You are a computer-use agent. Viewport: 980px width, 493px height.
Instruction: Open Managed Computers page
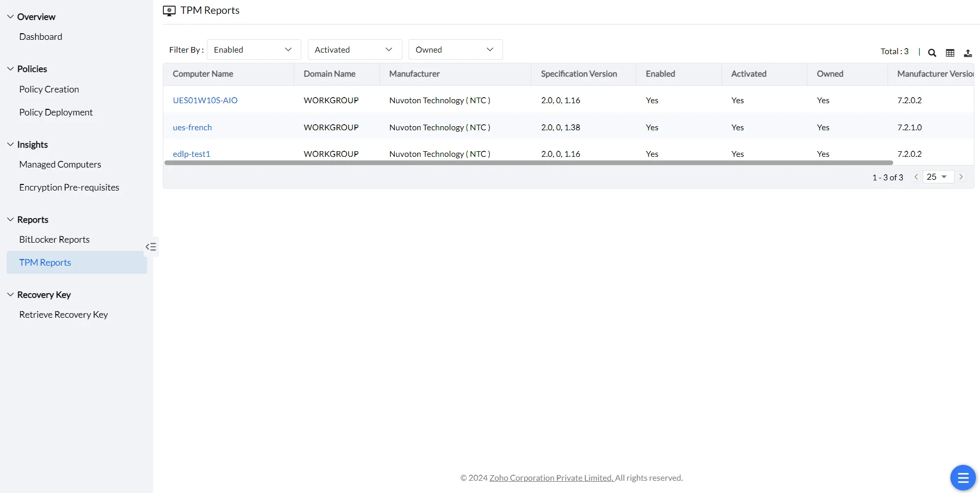coord(60,164)
